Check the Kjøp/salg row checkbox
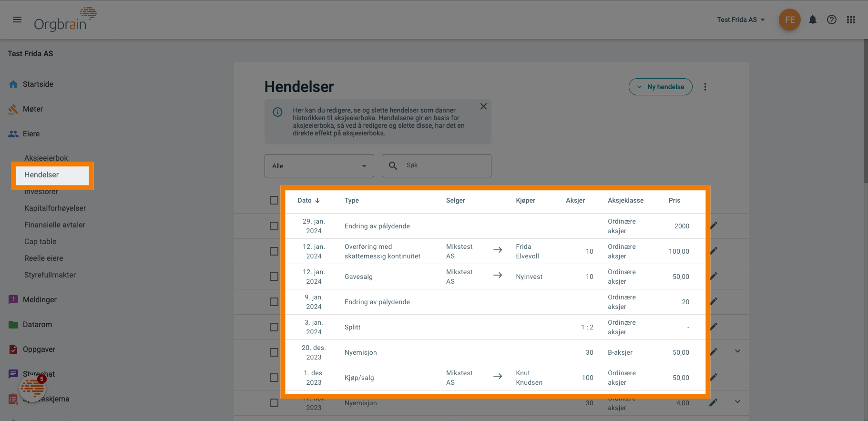Screen dimensions: 868x421 pos(274,378)
